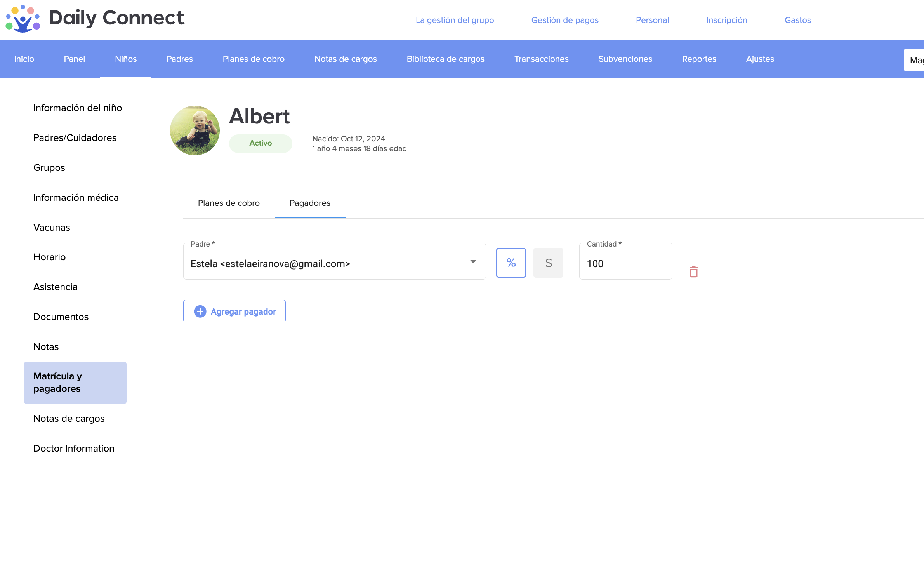The width and height of the screenshot is (924, 567).
Task: Open Información médica in the sidebar
Action: [x=76, y=198]
